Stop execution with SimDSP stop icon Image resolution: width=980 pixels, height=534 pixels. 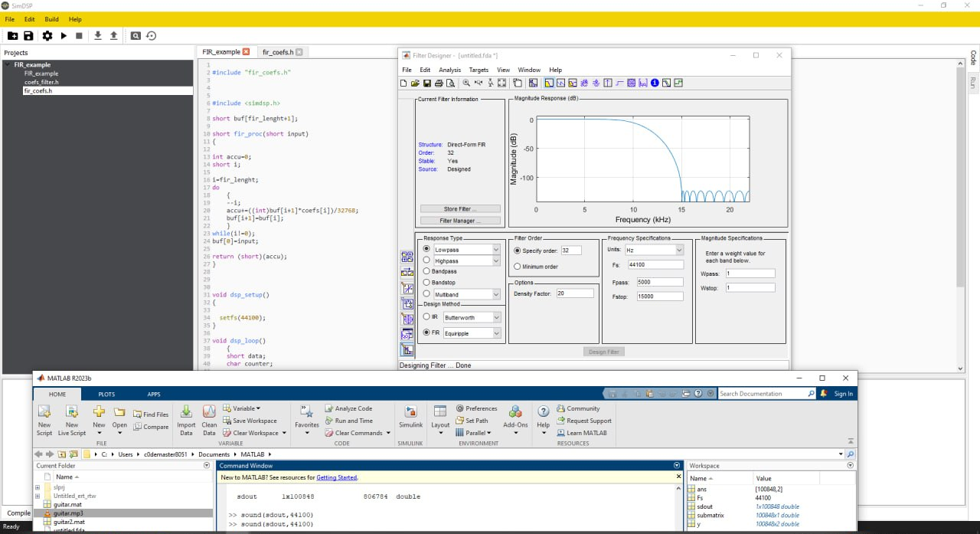coord(79,36)
